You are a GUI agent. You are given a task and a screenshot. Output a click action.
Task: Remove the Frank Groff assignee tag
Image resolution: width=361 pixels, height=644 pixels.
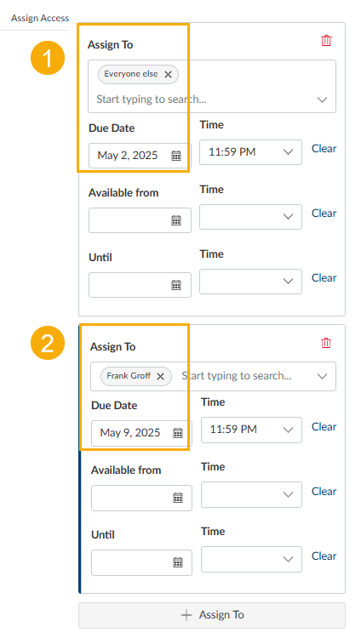[160, 376]
